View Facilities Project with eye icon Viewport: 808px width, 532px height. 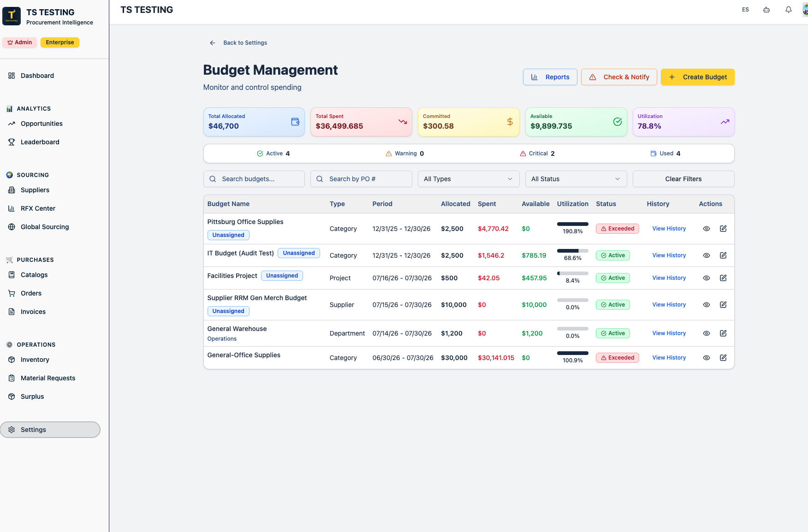pyautogui.click(x=707, y=278)
